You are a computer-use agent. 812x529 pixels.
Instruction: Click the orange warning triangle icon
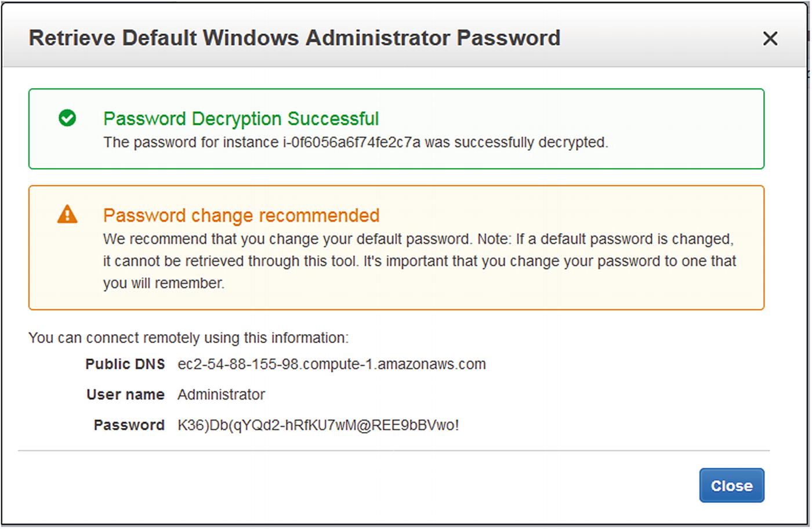pyautogui.click(x=67, y=214)
